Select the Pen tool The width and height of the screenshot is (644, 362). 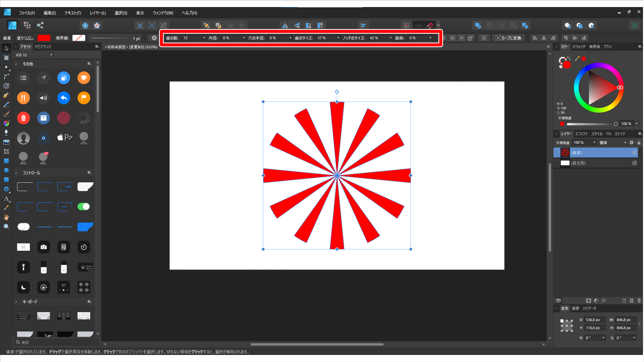click(x=6, y=95)
